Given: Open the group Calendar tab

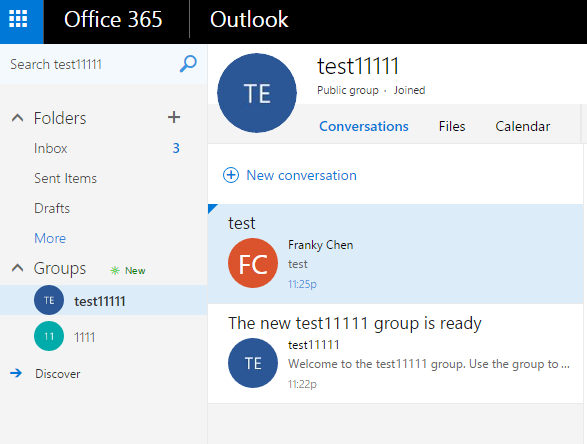Looking at the screenshot, I should click(x=523, y=126).
